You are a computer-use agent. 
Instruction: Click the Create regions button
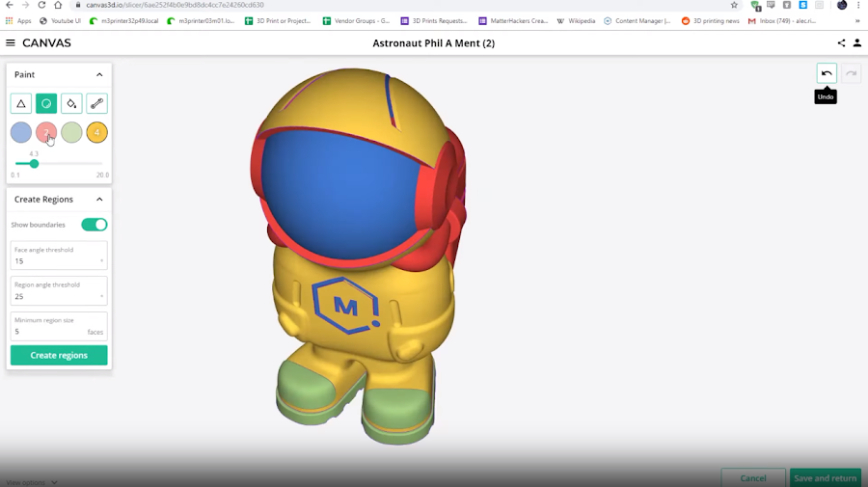point(59,355)
